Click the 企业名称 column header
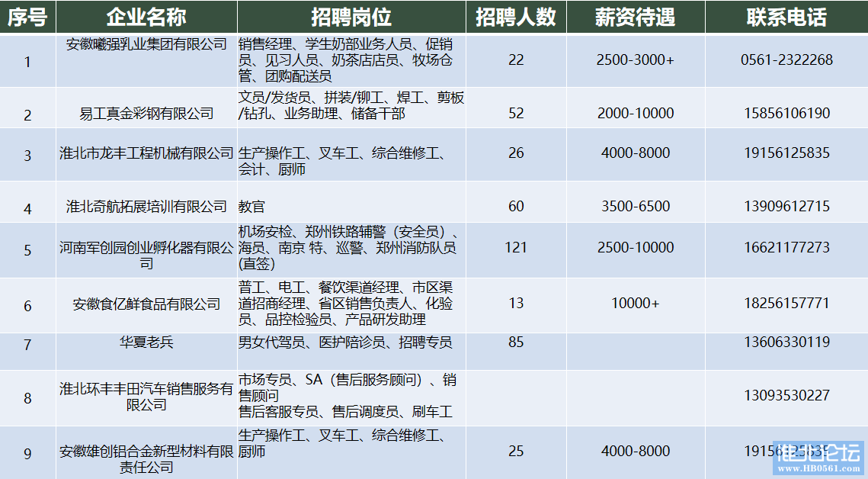Screen dimensions: 868x479 [146, 18]
